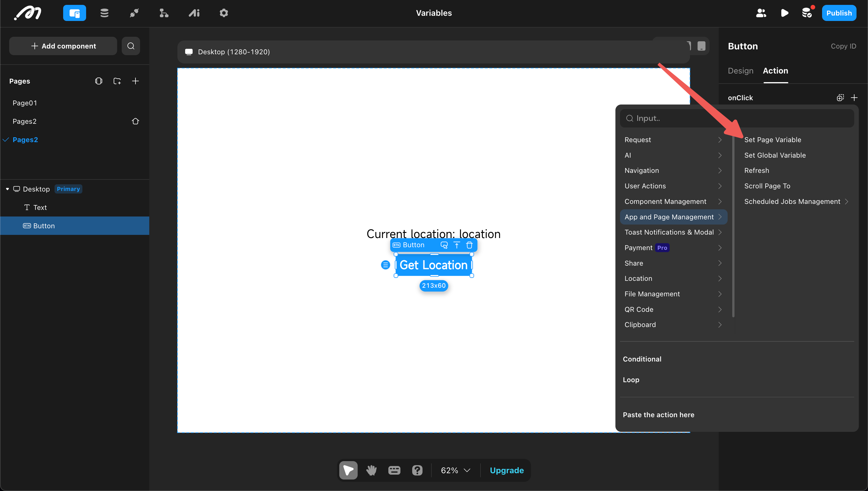Click Add component button
Screen dimensions: 868x491
[63, 46]
